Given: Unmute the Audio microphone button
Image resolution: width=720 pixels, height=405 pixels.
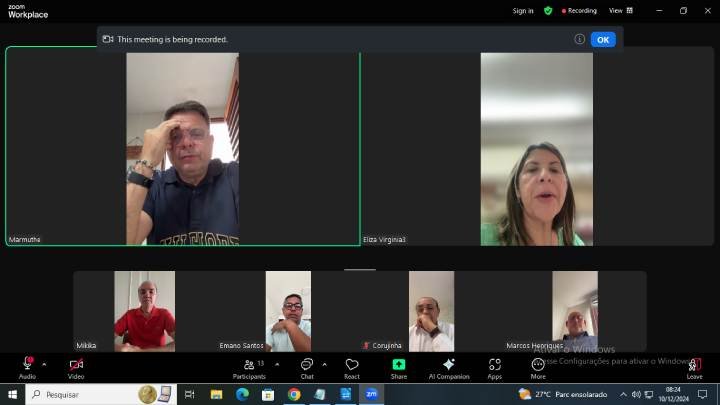Looking at the screenshot, I should pyautogui.click(x=28, y=368).
